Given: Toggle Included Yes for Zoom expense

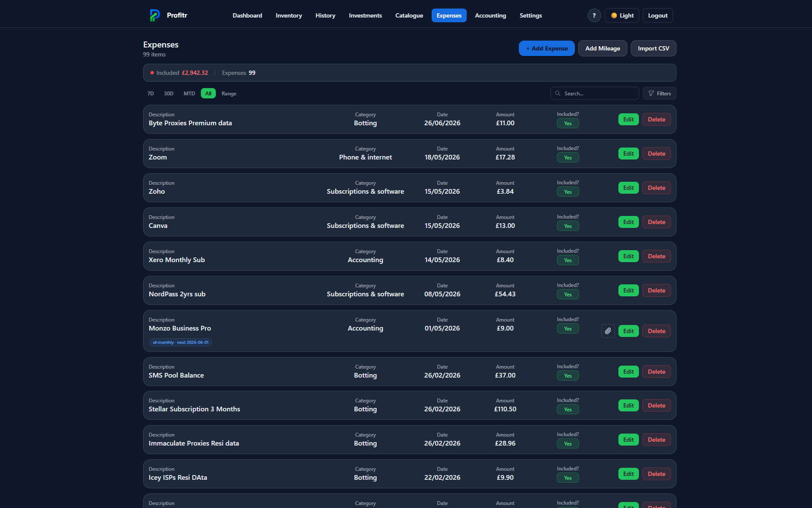Looking at the screenshot, I should click(x=568, y=158).
